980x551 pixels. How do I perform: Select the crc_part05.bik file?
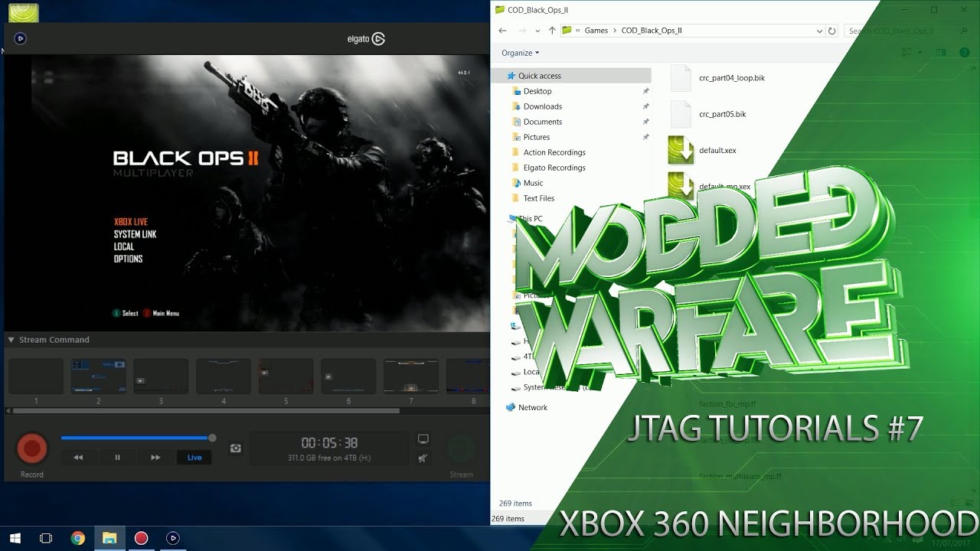coord(722,114)
